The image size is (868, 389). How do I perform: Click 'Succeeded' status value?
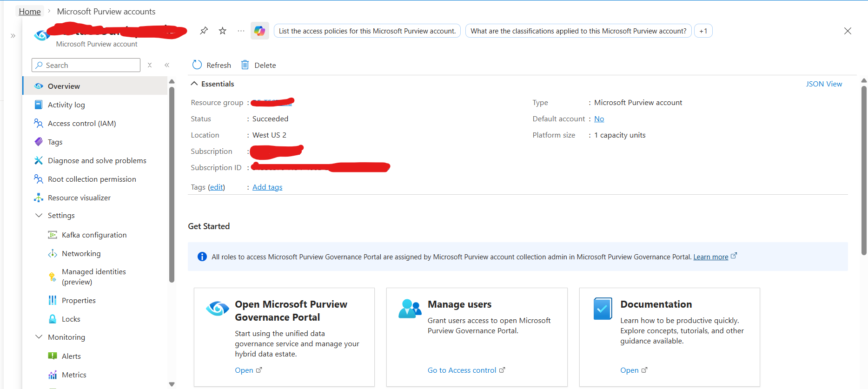point(270,119)
